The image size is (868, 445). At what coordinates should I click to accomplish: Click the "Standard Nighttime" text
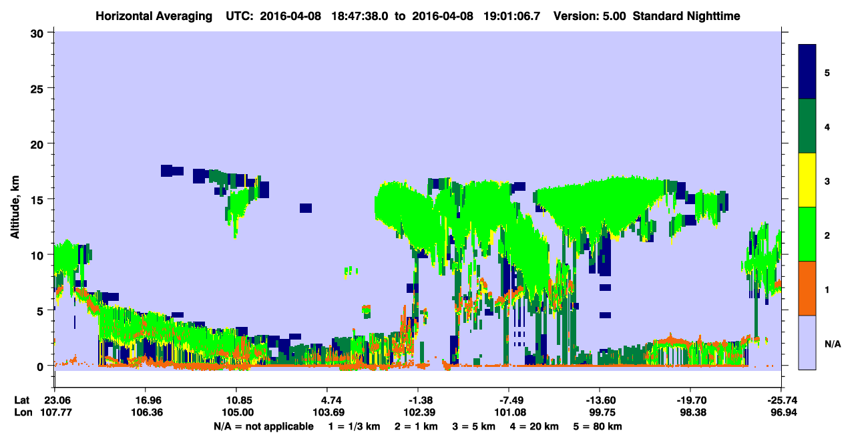click(686, 15)
